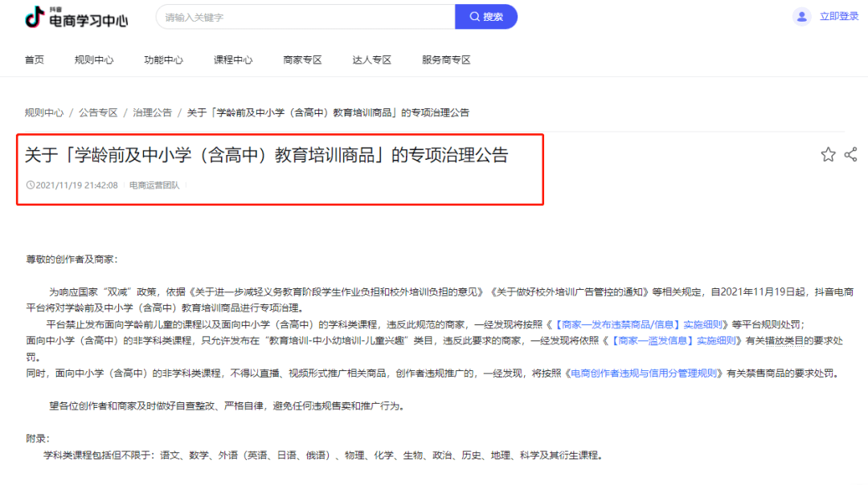868x485 pixels.
Task: Focus the 请输入关键字 search field
Action: pos(305,17)
